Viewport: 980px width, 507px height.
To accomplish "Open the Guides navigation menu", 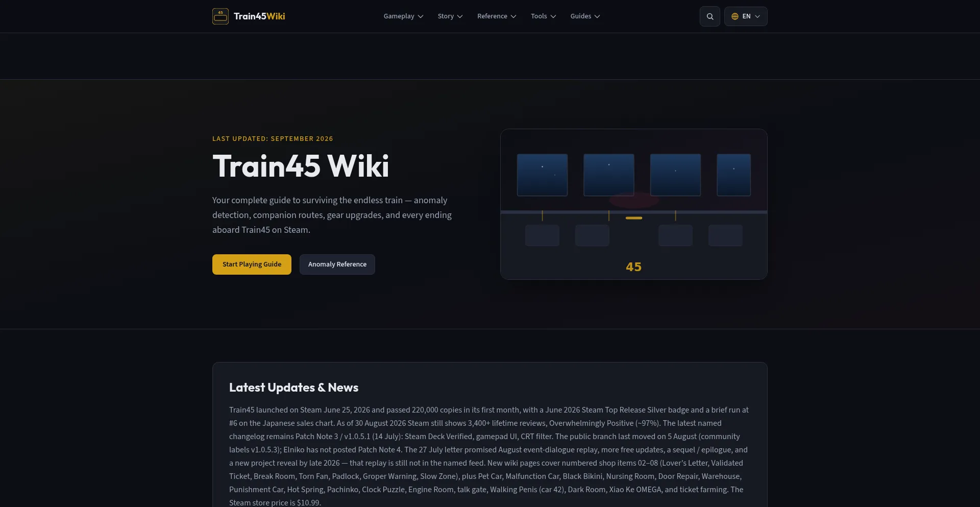I will click(x=585, y=16).
